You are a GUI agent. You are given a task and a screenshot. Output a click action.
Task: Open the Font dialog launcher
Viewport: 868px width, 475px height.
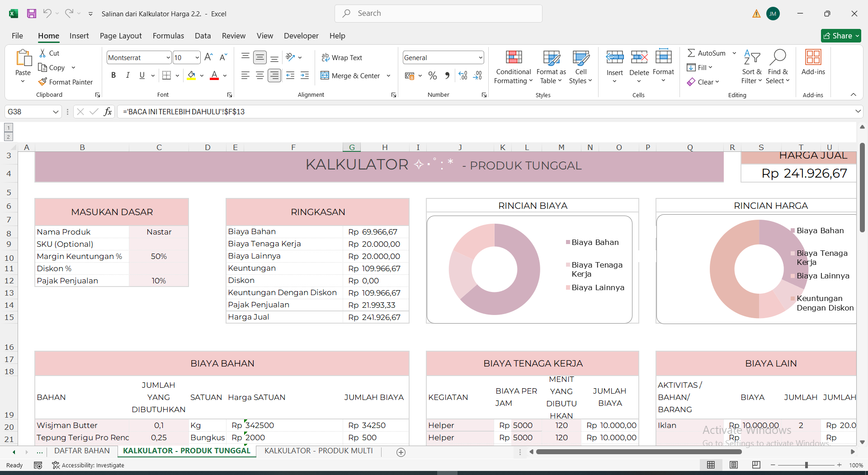pos(230,95)
